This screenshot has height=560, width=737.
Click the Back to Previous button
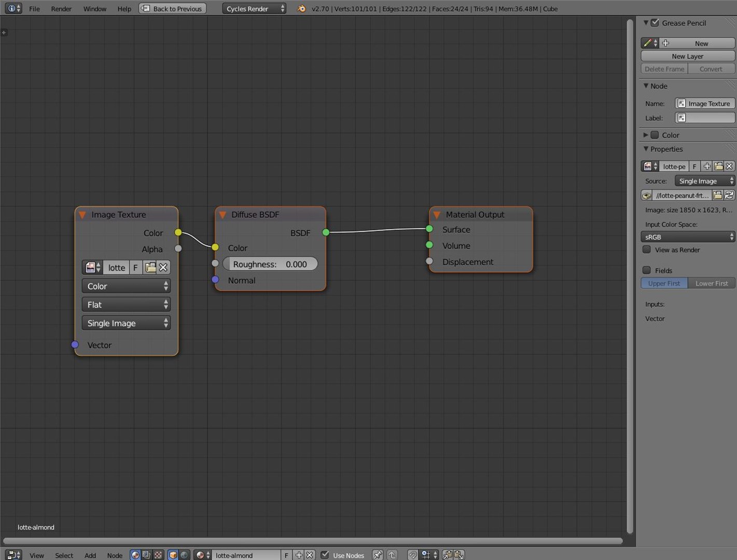pyautogui.click(x=172, y=8)
